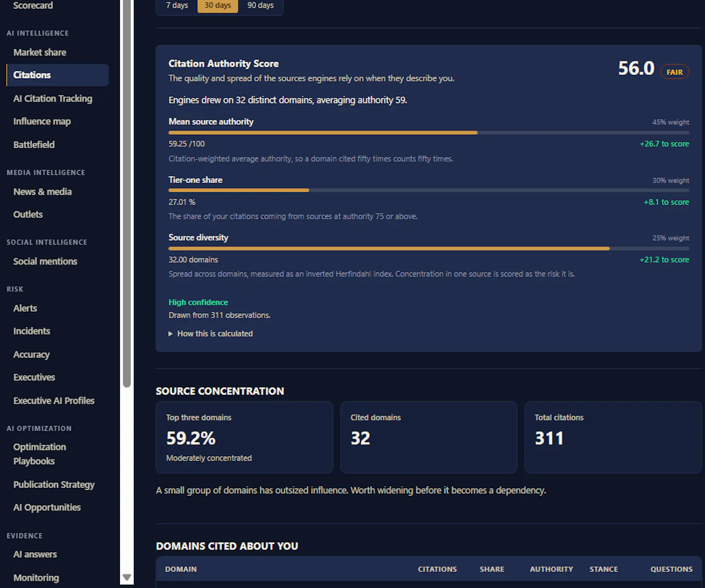Screen dimensions: 705x588
Task: Open Market share page
Action: pyautogui.click(x=40, y=52)
